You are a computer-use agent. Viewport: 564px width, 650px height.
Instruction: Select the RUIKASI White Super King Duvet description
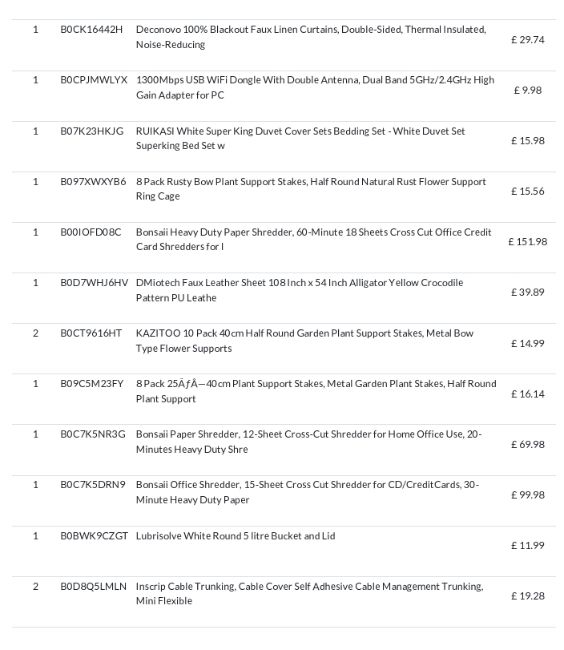point(300,138)
